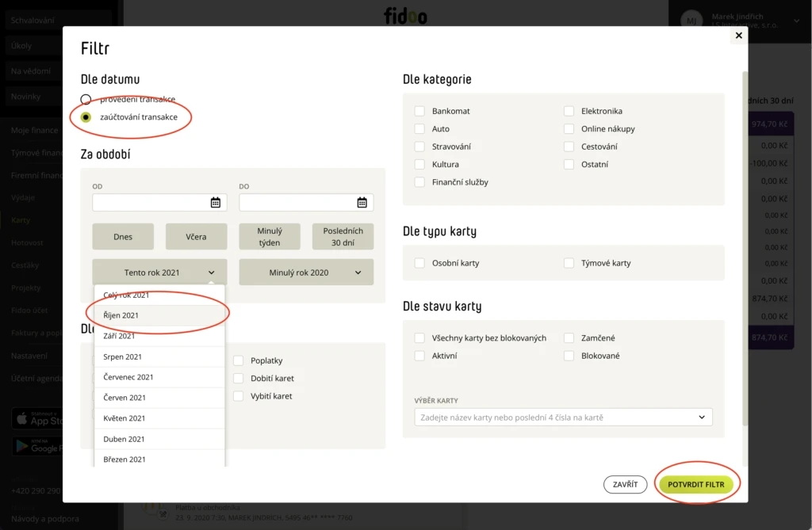
Task: Click the Potvrdit filtr button
Action: [695, 485]
